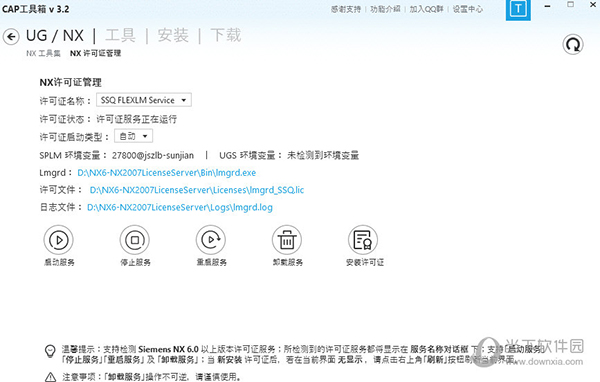
Task: Maximize the CAP工具箱 window
Action: [x=571, y=4]
